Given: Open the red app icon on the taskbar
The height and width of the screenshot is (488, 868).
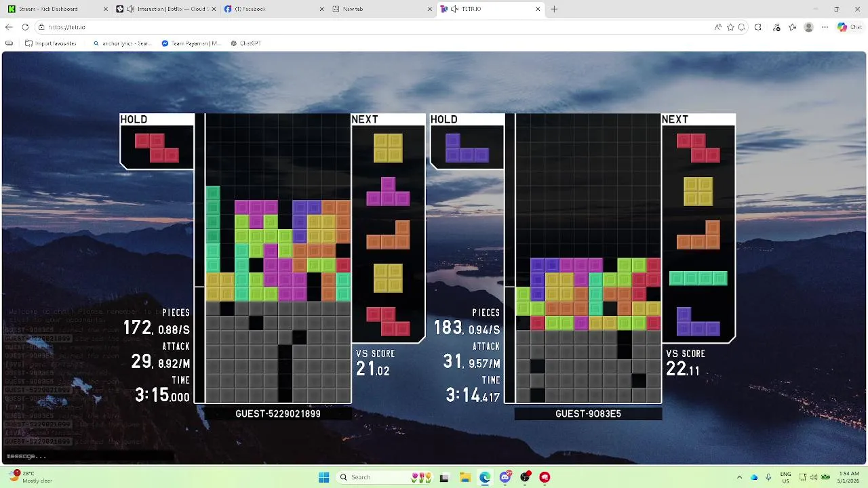Looking at the screenshot, I should coord(545,477).
